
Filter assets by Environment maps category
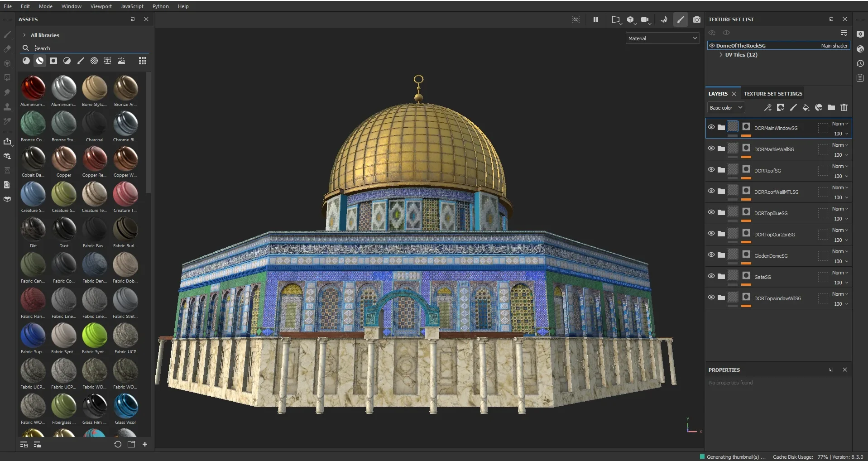121,61
